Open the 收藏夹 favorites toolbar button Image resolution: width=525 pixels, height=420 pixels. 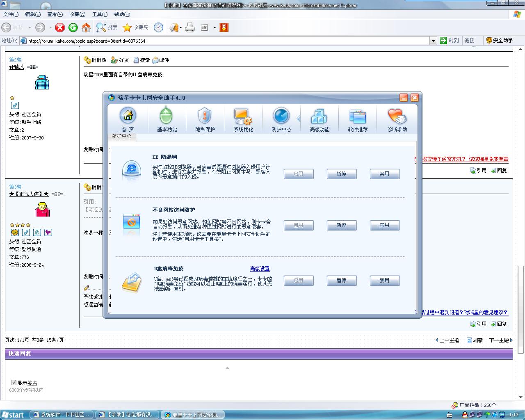[x=136, y=27]
